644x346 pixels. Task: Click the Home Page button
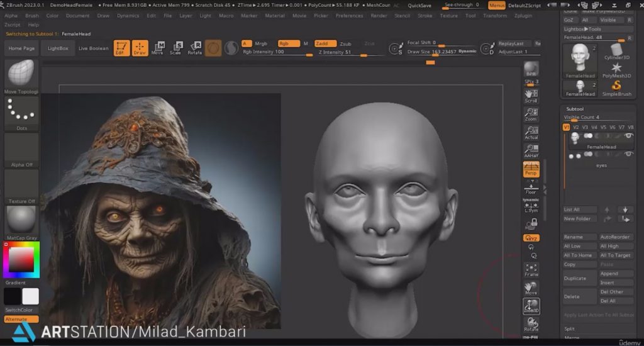coord(21,48)
